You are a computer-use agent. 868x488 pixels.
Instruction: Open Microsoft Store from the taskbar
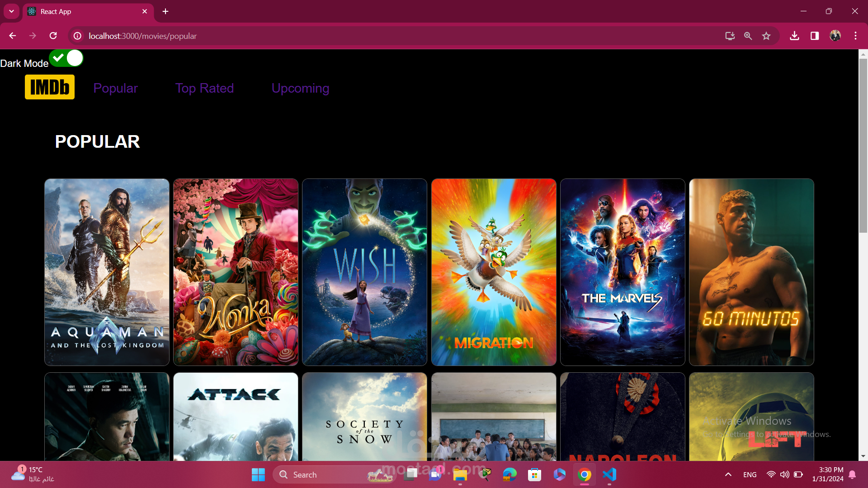pyautogui.click(x=534, y=475)
